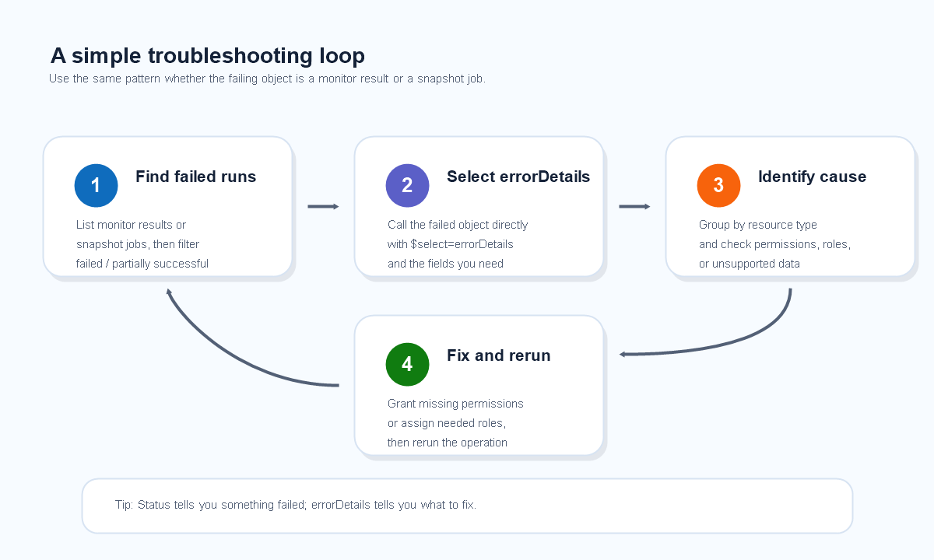The height and width of the screenshot is (560, 934).
Task: Click the Tip text about errorDetails
Action: pyautogui.click(x=296, y=505)
